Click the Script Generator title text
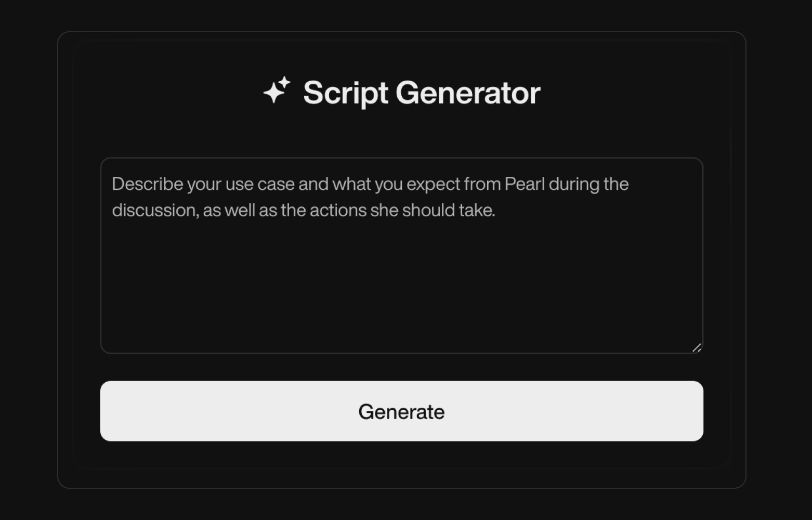 (422, 93)
